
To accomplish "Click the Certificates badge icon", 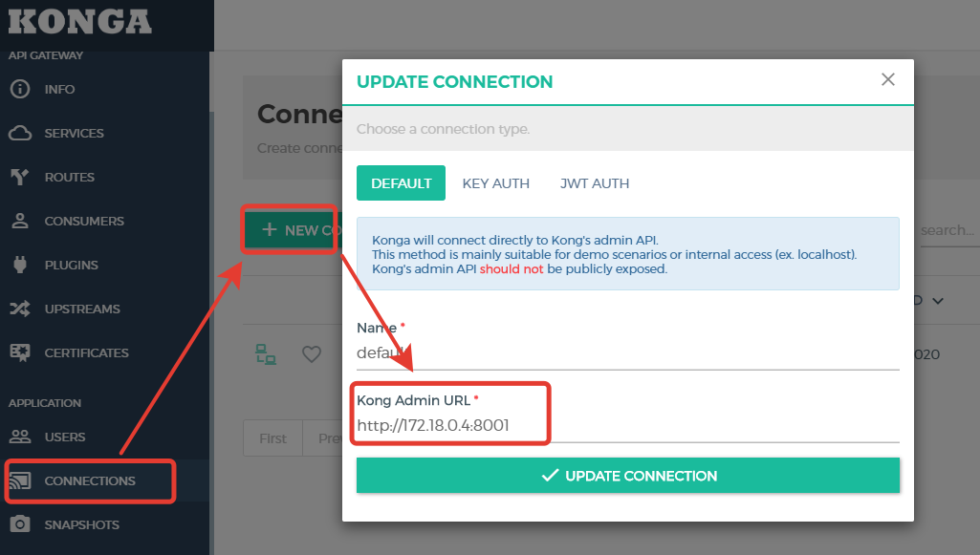I will 20,352.
